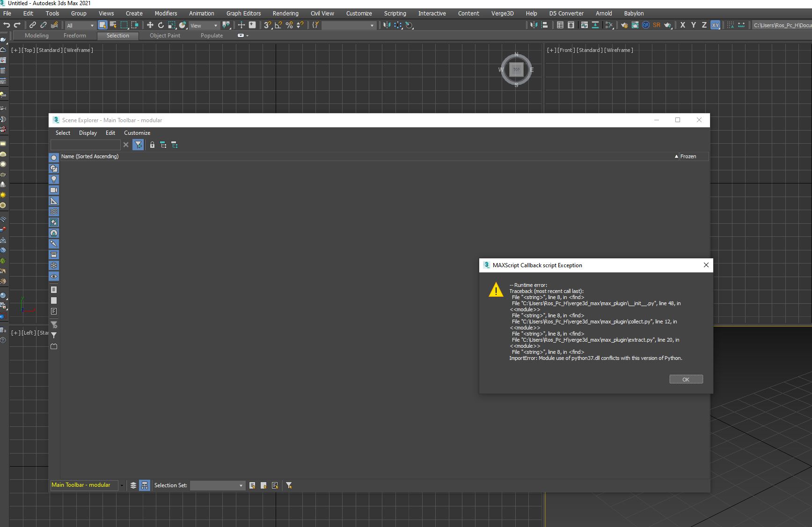
Task: Switch to the Populate ribbon tab
Action: coord(212,36)
